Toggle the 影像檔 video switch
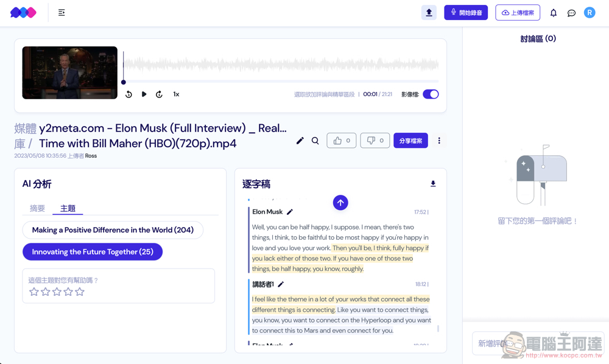The image size is (609, 364). click(431, 94)
